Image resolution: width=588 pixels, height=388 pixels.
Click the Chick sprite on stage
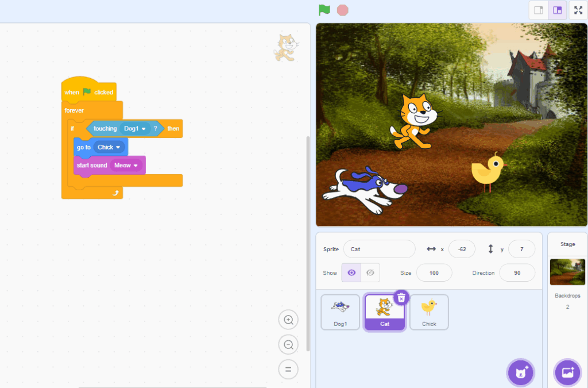(x=489, y=172)
